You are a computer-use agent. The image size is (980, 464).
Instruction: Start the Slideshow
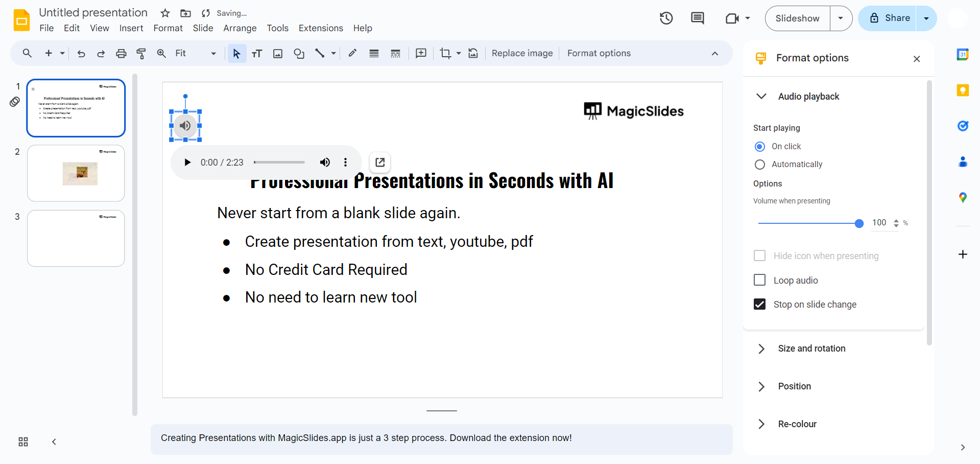797,18
